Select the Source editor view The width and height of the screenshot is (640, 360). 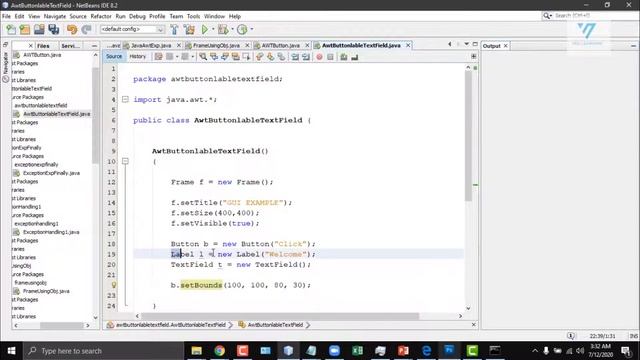click(x=114, y=57)
